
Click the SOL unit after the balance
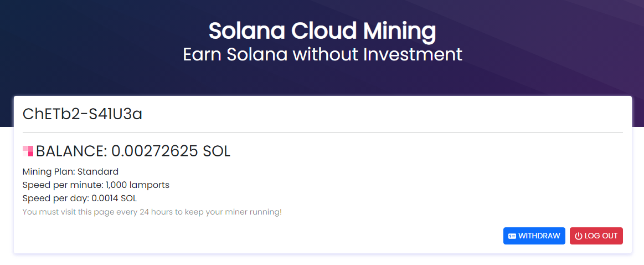[217, 151]
